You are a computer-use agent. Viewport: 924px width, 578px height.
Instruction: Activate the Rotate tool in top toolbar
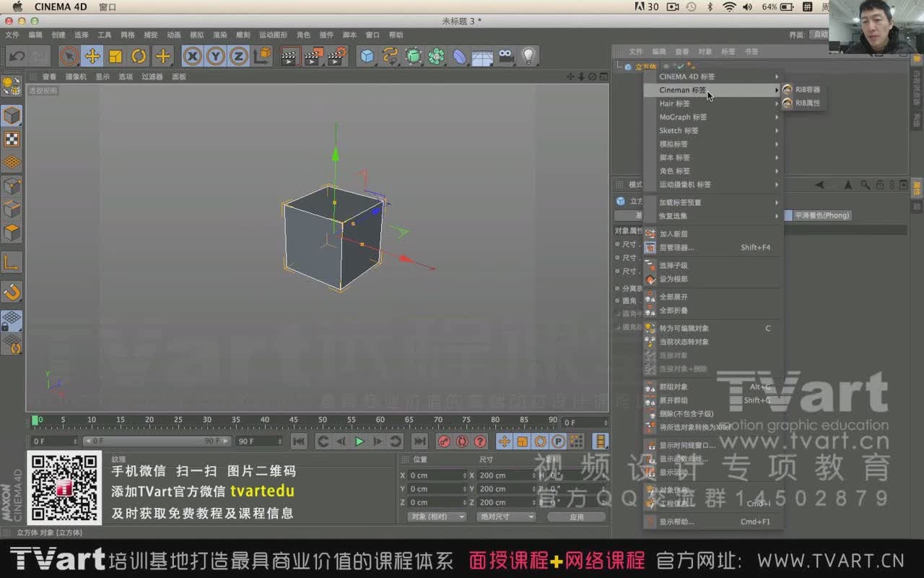click(x=139, y=56)
